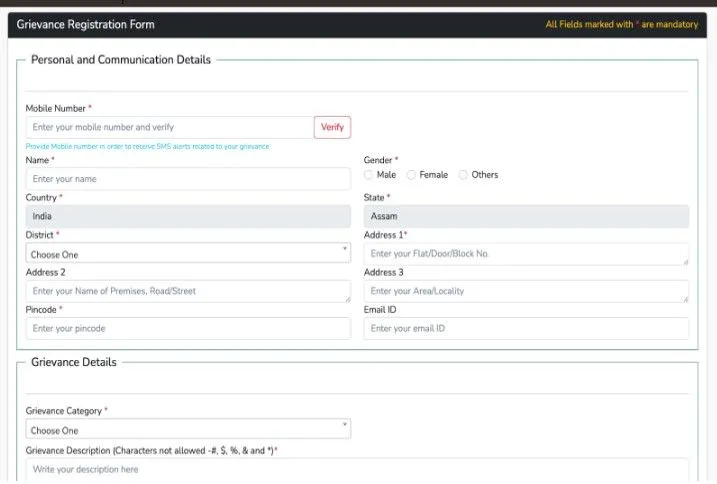Screen dimensions: 717x484
Task: Expand the Grievance Category dropdown
Action: click(x=187, y=430)
